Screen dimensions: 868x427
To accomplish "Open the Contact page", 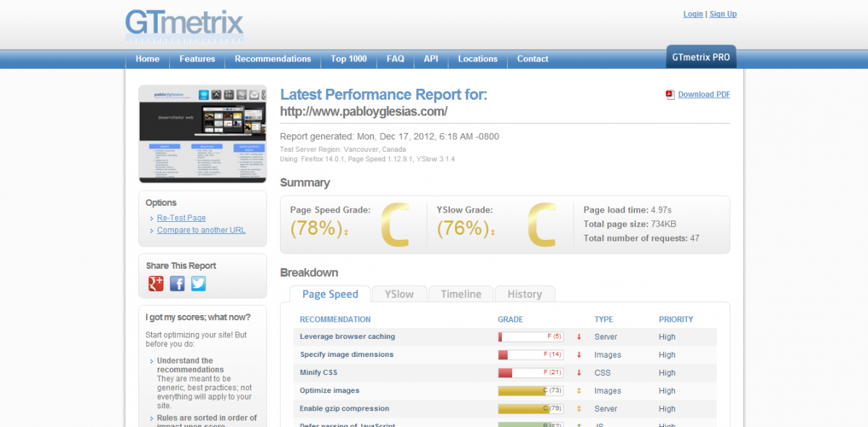I will click(533, 59).
